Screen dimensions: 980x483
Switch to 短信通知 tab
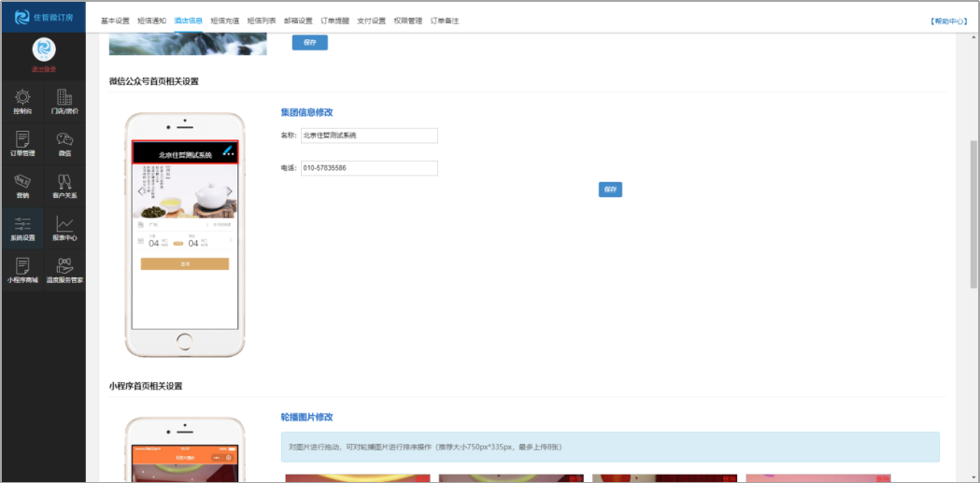[x=152, y=21]
